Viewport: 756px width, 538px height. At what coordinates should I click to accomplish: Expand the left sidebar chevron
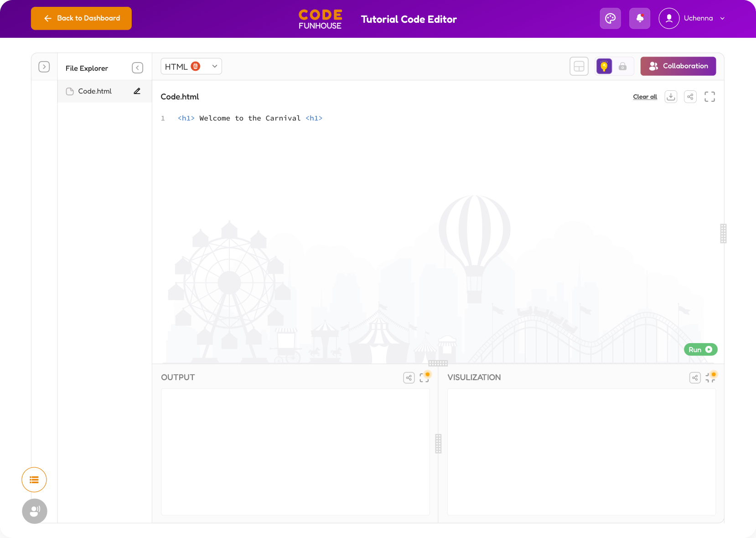(x=44, y=66)
